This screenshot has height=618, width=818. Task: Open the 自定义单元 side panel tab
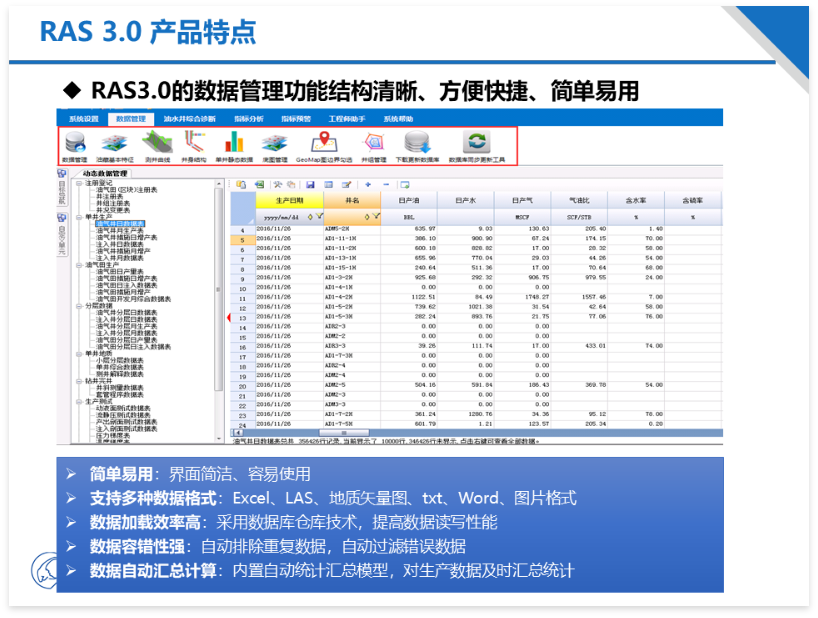click(x=62, y=235)
